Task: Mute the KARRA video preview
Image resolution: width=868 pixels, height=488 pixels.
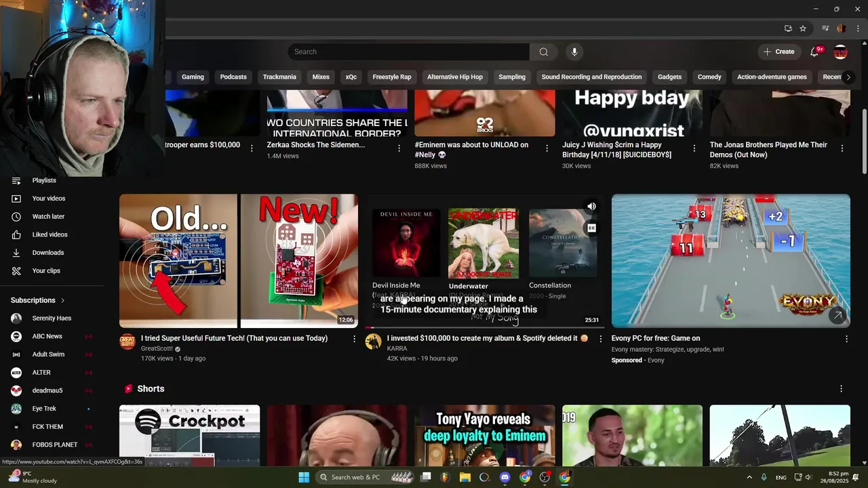Action: point(591,206)
